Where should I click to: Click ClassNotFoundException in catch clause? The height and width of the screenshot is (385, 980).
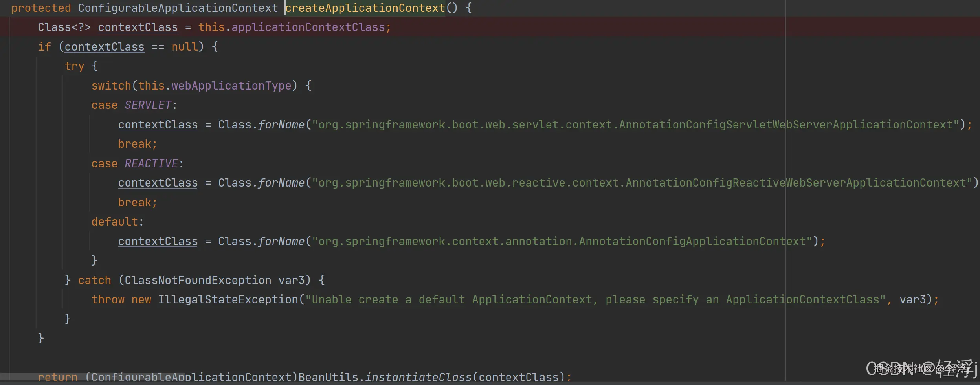[x=198, y=280]
